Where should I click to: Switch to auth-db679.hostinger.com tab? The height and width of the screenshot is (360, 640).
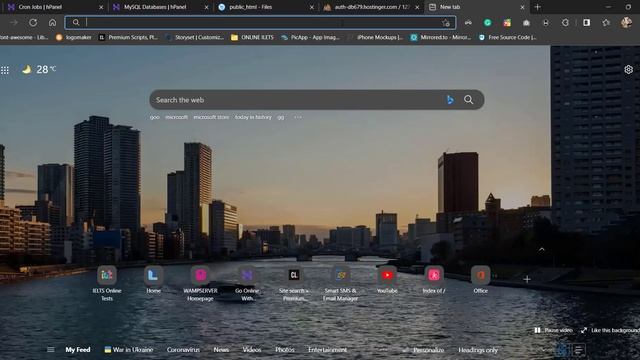click(x=371, y=7)
